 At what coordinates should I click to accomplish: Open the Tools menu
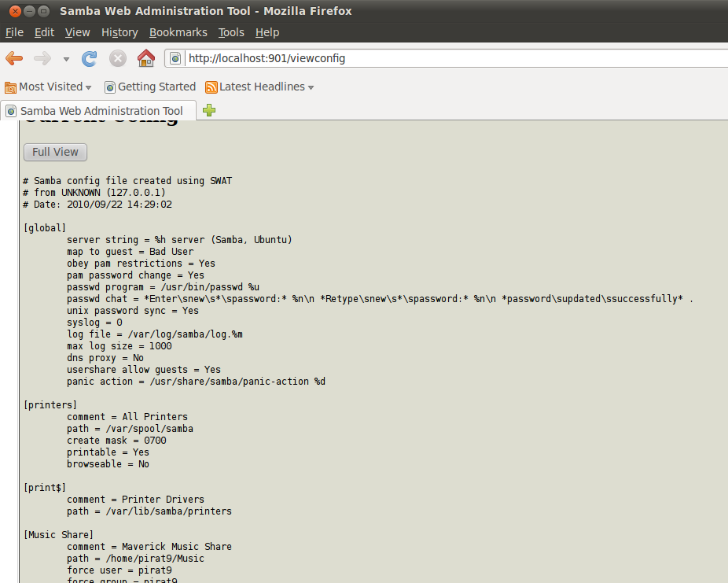(x=231, y=32)
